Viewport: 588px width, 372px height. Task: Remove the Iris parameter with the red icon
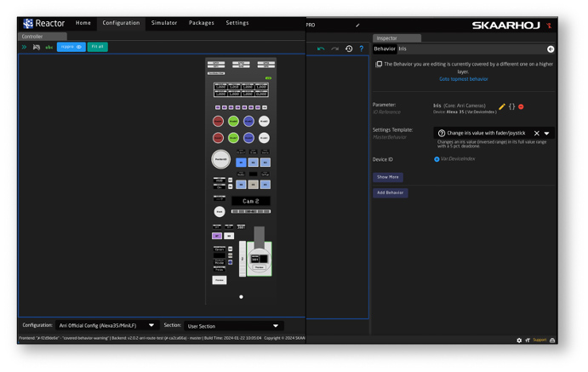click(521, 107)
